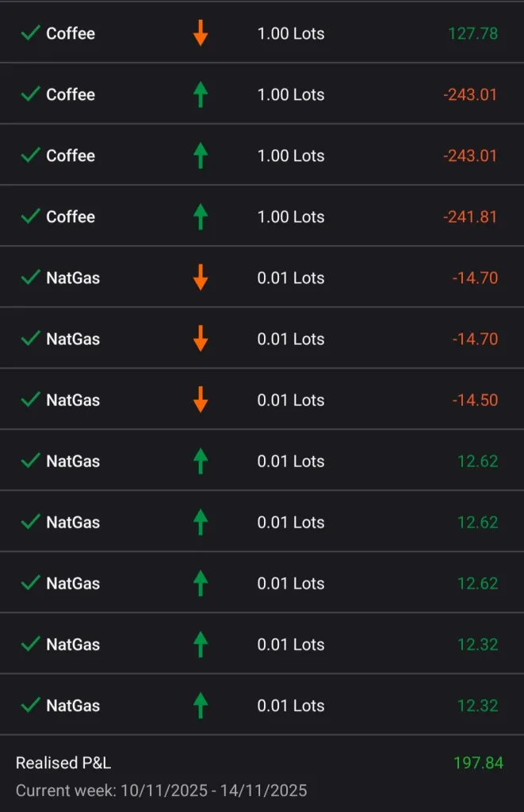524x812 pixels.
Task: Click the checkmark on the Coffee -241.81 trade
Action: tap(30, 216)
